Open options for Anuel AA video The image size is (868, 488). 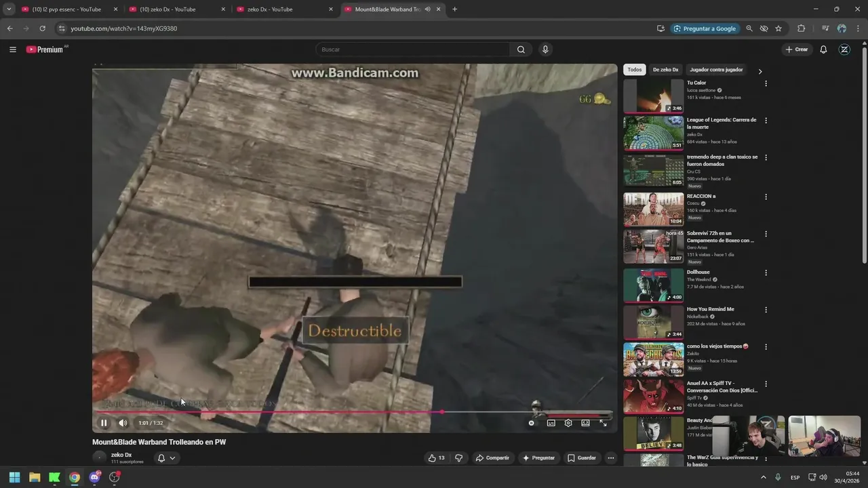click(x=766, y=384)
